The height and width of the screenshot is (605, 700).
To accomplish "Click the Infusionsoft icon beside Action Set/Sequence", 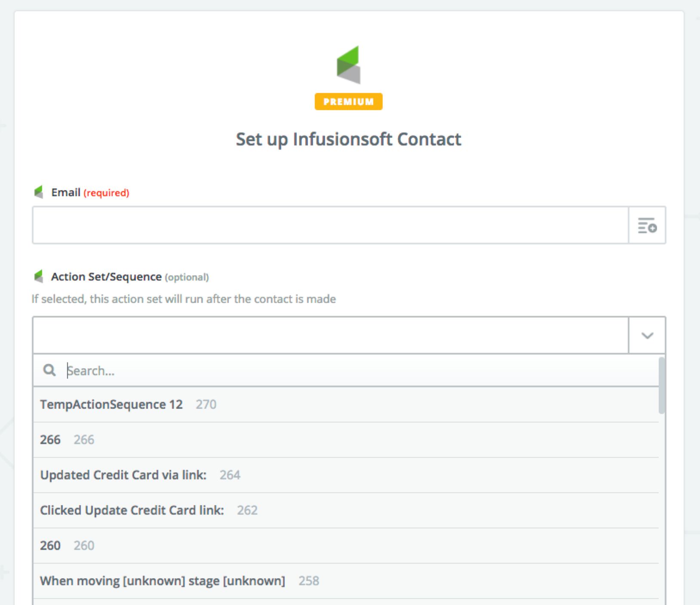I will click(x=39, y=276).
